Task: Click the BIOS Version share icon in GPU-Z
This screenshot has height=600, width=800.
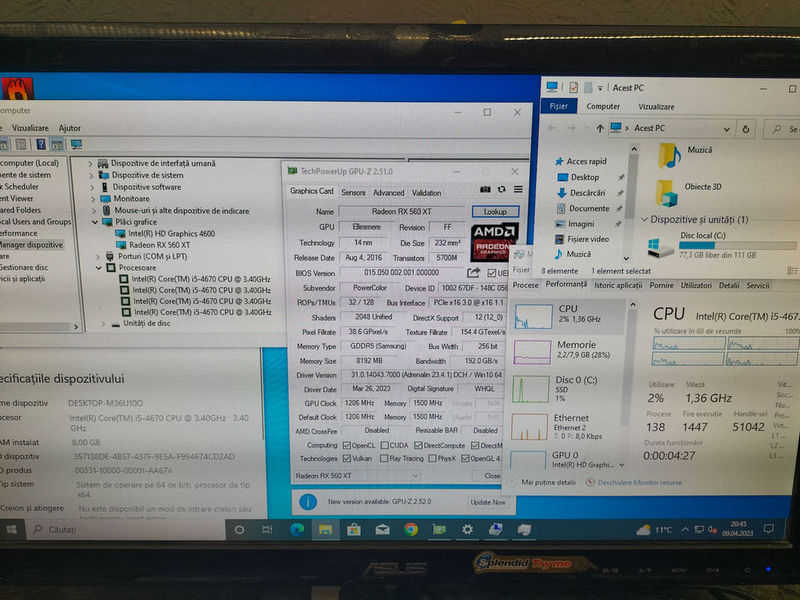Action: tap(473, 272)
